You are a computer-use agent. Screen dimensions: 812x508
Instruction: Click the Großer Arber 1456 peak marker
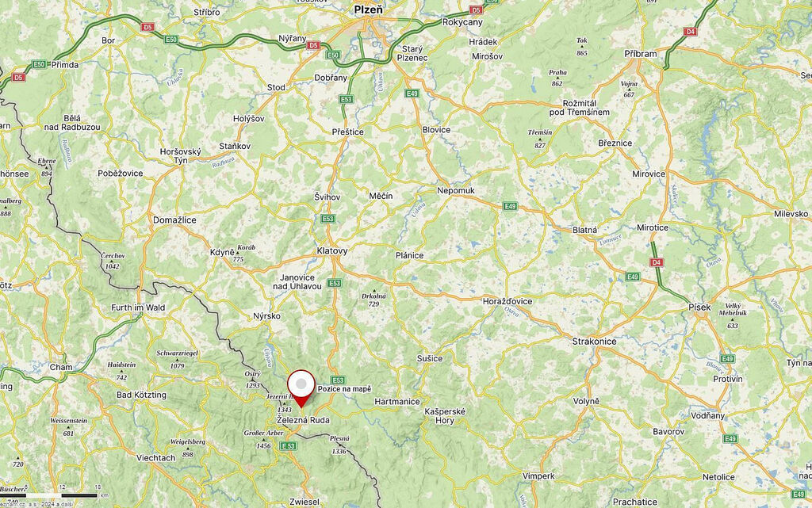click(x=263, y=439)
